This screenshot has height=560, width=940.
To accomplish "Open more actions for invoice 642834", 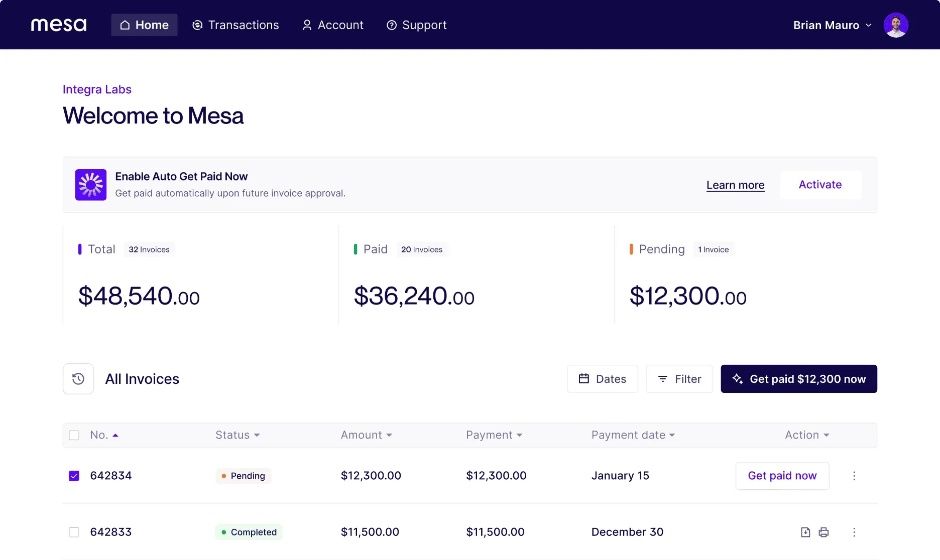I will [854, 476].
